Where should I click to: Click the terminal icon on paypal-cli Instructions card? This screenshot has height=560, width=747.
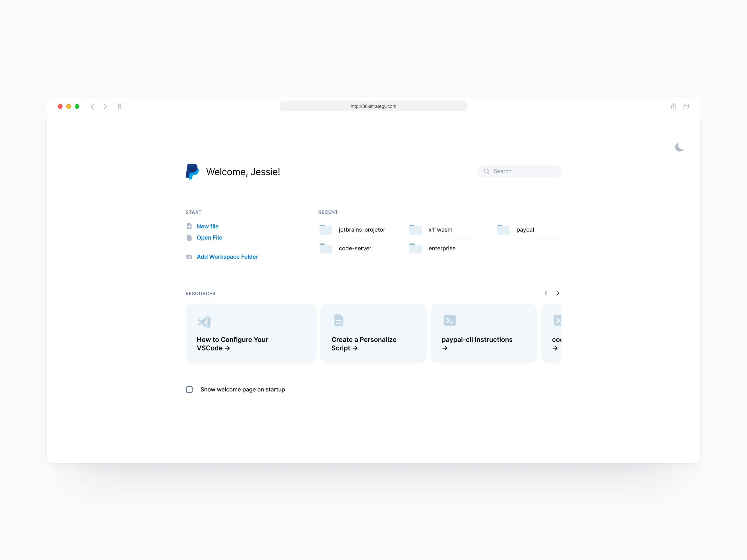449,320
